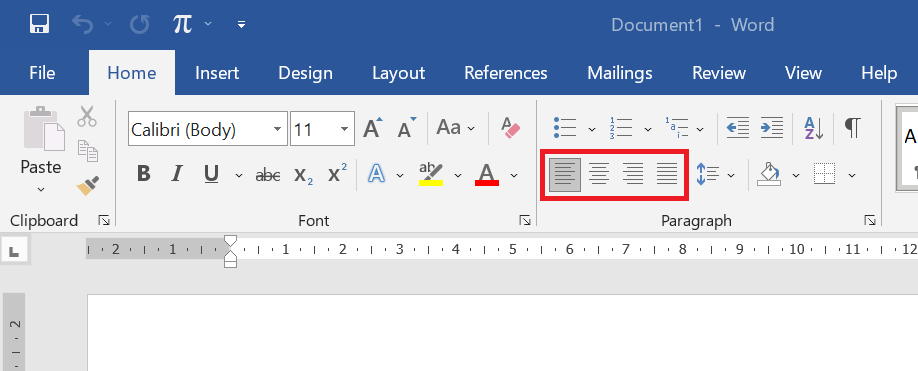Open the Clipboard pane launcher
The width and height of the screenshot is (918, 371).
(104, 220)
